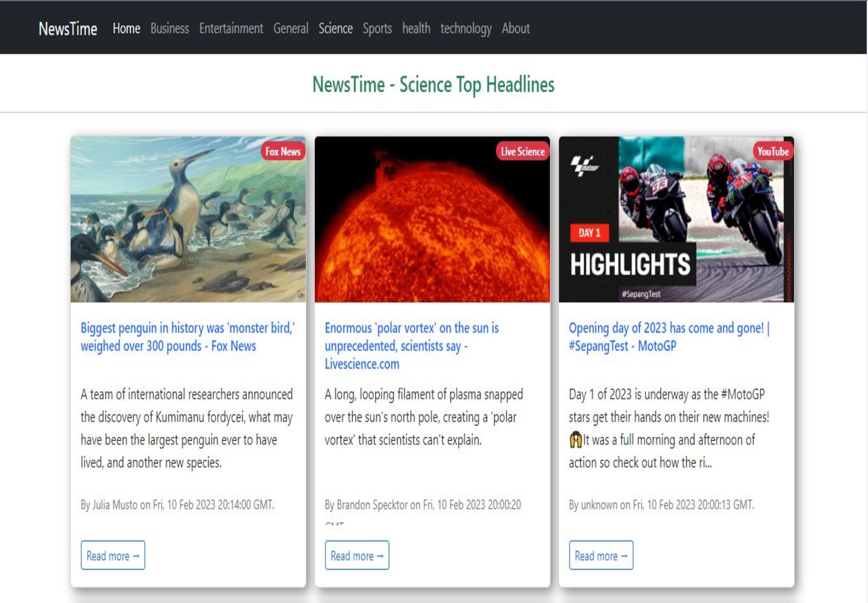Select the Science section

(x=335, y=29)
